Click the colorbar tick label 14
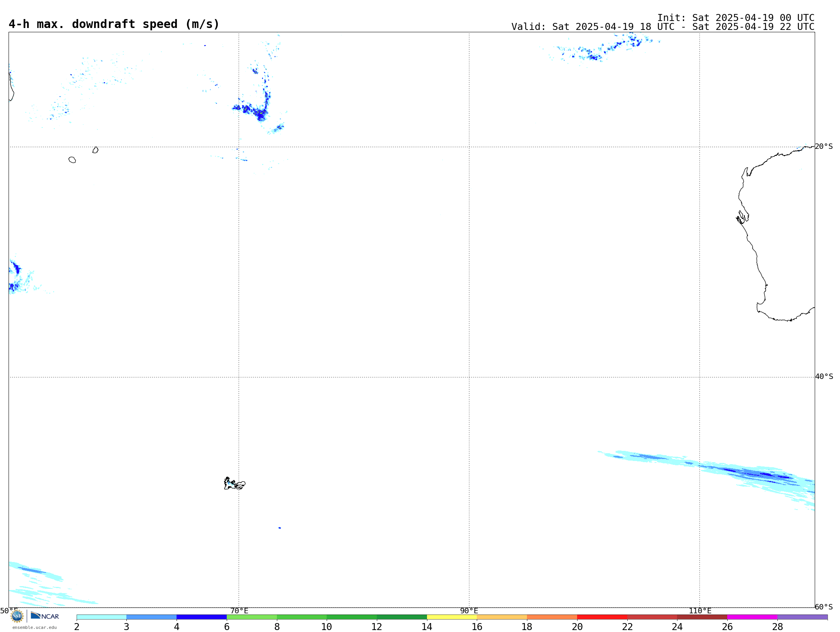The width and height of the screenshot is (840, 632). [x=427, y=627]
